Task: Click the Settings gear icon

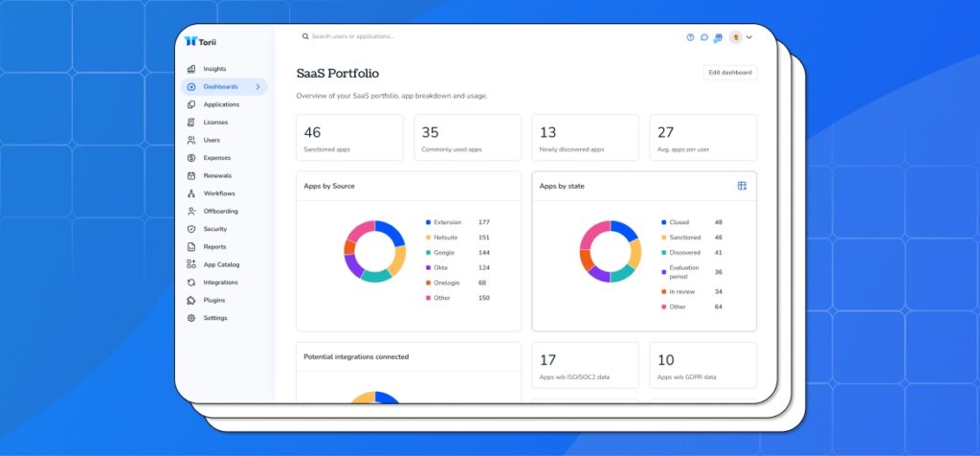Action: [x=191, y=318]
